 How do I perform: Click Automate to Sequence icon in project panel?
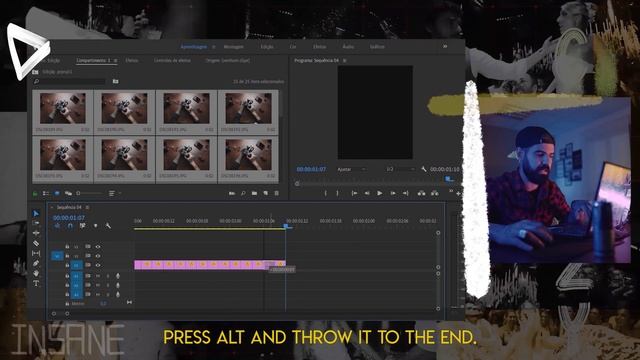pos(232,193)
